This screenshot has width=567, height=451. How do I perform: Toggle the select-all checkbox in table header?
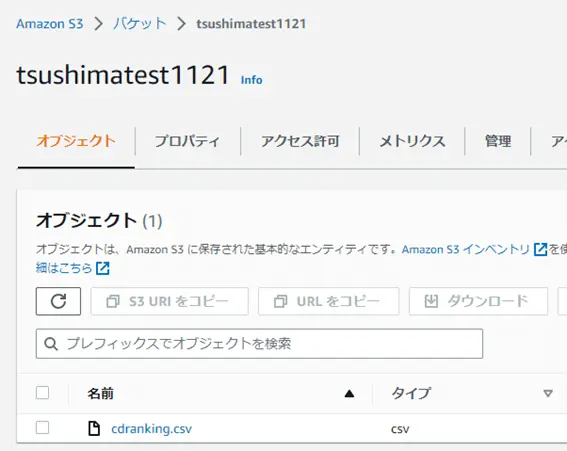click(x=42, y=393)
